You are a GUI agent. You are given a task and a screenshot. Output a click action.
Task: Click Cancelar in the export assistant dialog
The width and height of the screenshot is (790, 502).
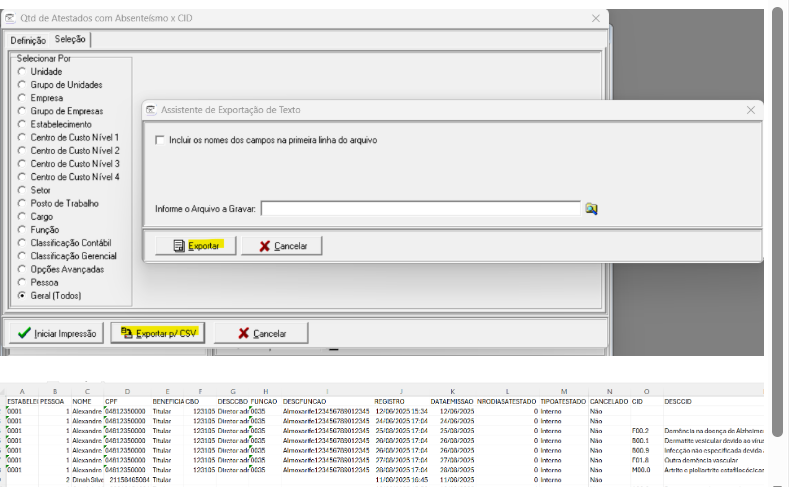coord(282,246)
